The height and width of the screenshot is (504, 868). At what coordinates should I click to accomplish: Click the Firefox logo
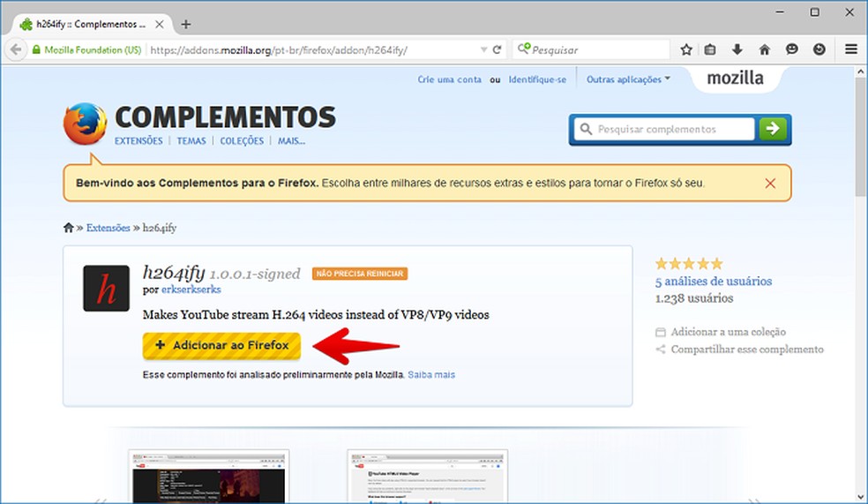tap(86, 124)
